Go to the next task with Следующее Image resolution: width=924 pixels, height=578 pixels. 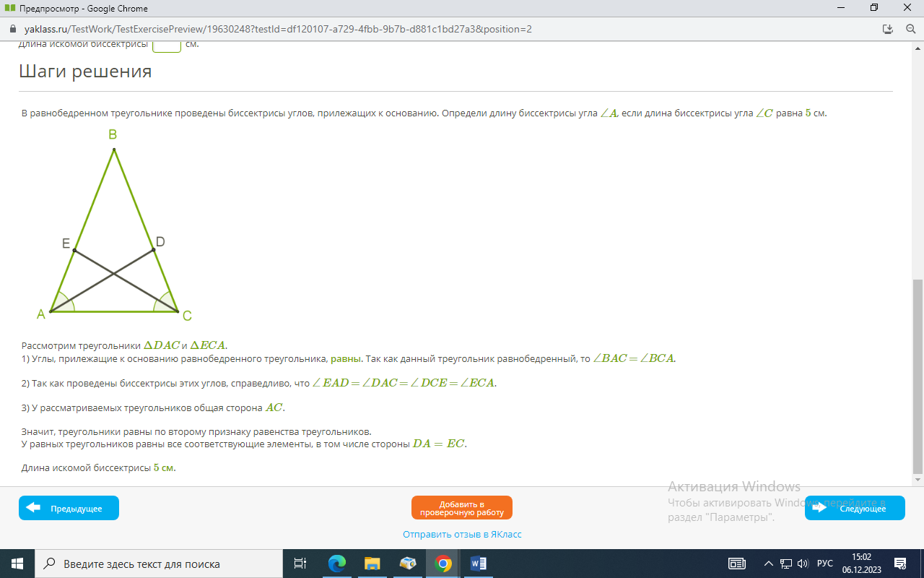click(x=855, y=508)
